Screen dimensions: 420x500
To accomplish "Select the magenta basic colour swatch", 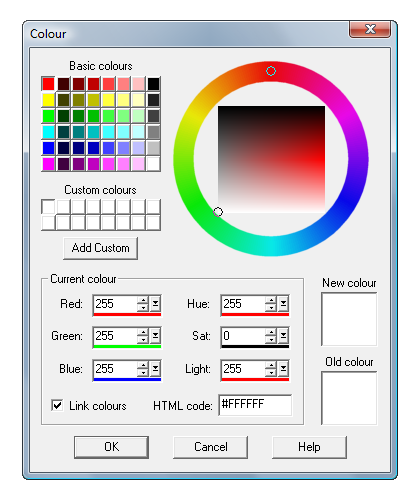I will (48, 164).
